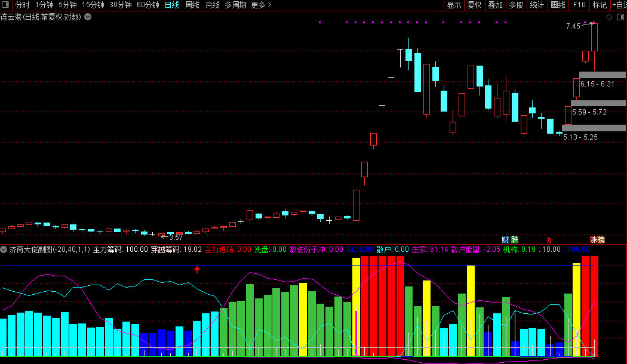The width and height of the screenshot is (627, 364).
Task: Toggle the 复权 price adjustment option
Action: (x=475, y=5)
